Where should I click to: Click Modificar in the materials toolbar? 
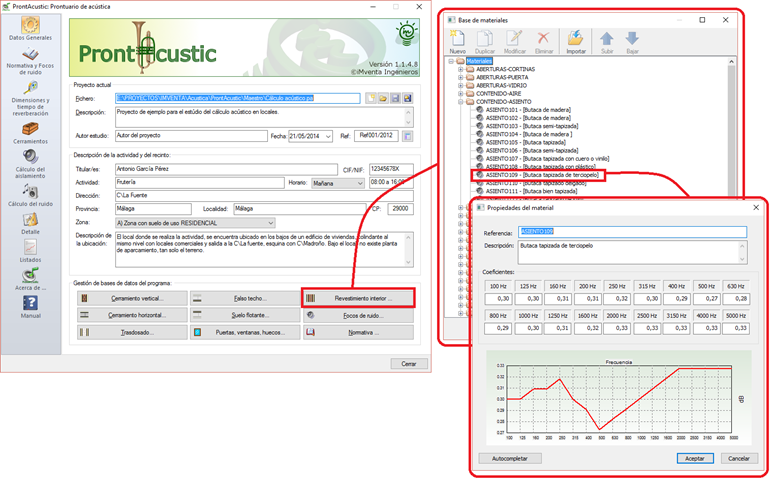(x=514, y=42)
